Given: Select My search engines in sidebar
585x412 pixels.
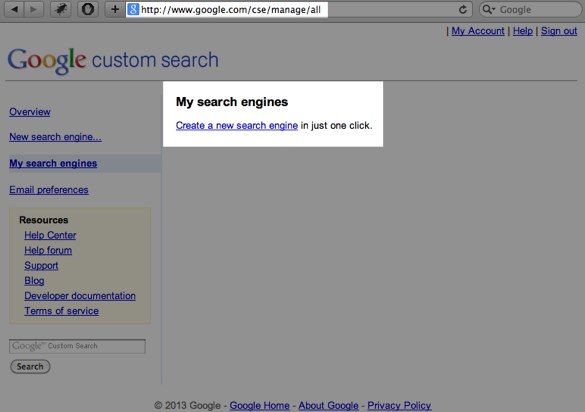Looking at the screenshot, I should click(53, 163).
